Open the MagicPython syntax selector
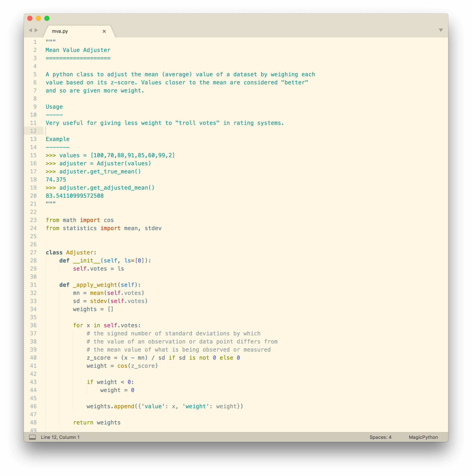This screenshot has width=472, height=476. (423, 437)
